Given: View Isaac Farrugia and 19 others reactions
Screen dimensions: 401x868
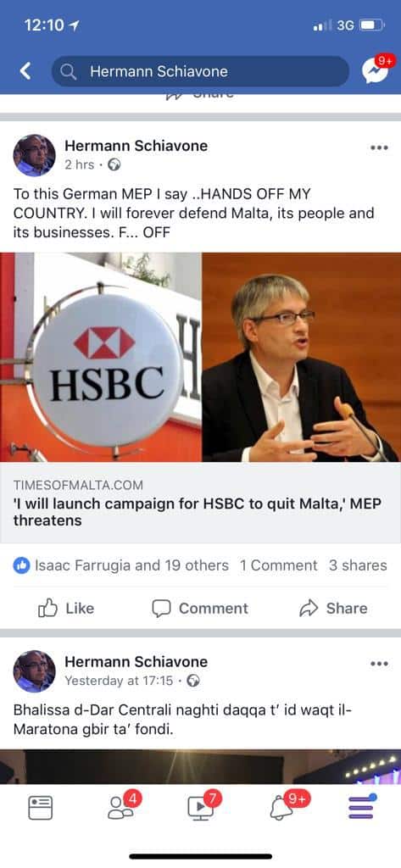Looking at the screenshot, I should pos(120,565).
